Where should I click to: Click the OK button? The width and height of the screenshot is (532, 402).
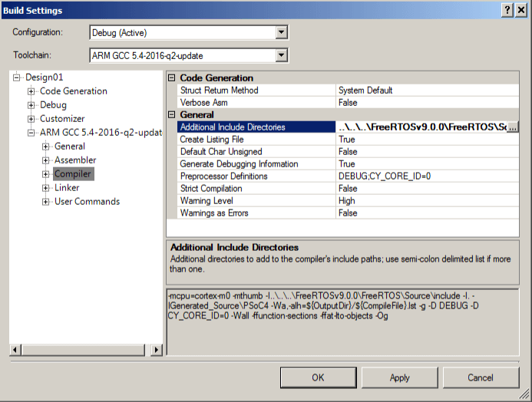(319, 377)
